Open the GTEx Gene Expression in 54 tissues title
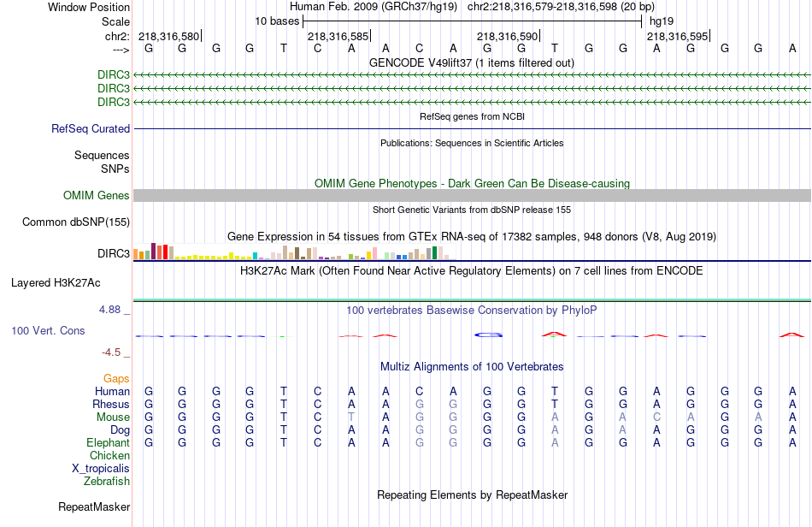Screen dimensions: 812x527 472,237
